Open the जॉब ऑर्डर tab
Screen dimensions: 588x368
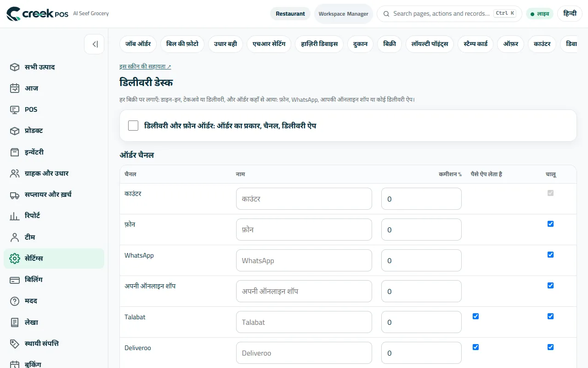(x=138, y=44)
